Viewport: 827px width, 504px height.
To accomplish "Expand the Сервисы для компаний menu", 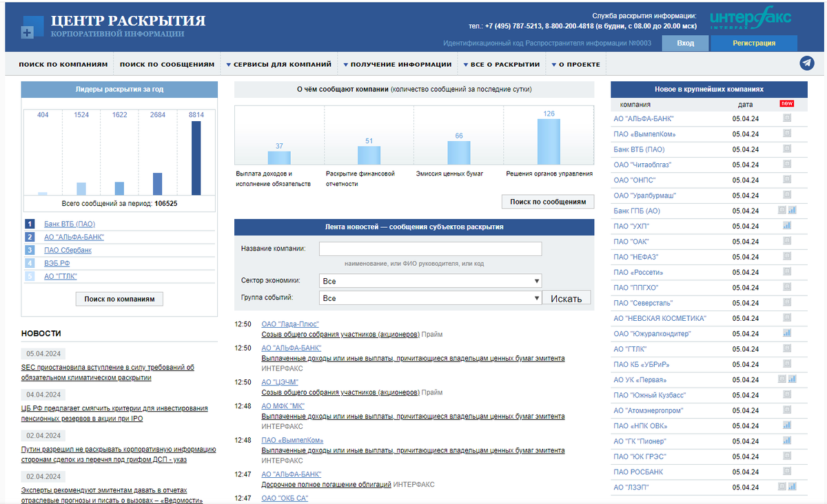I will pos(278,64).
